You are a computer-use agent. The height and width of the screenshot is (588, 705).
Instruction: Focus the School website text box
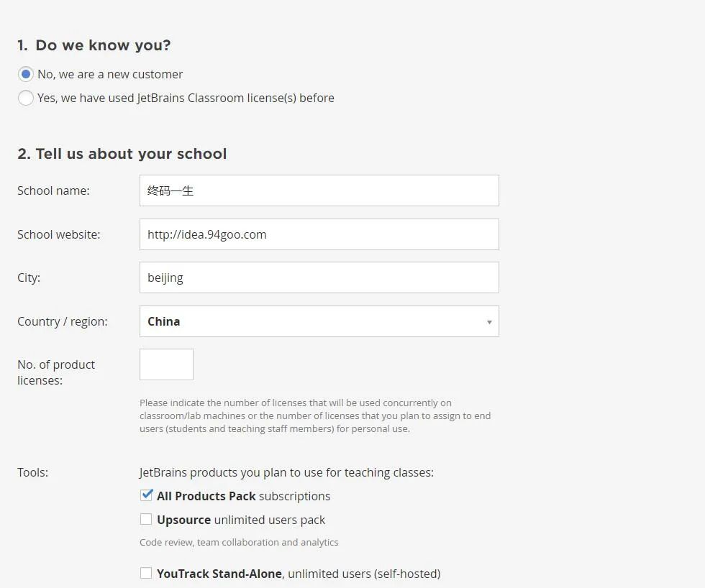[319, 234]
